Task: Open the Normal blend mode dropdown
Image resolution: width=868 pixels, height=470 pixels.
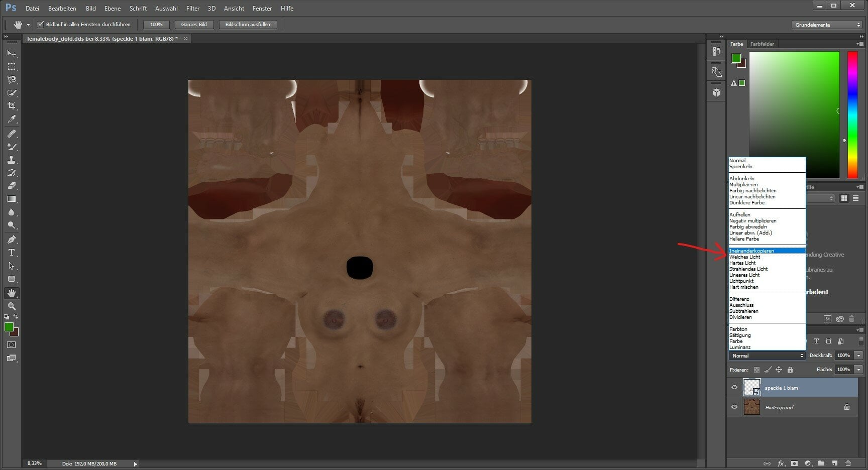Action: [x=767, y=356]
